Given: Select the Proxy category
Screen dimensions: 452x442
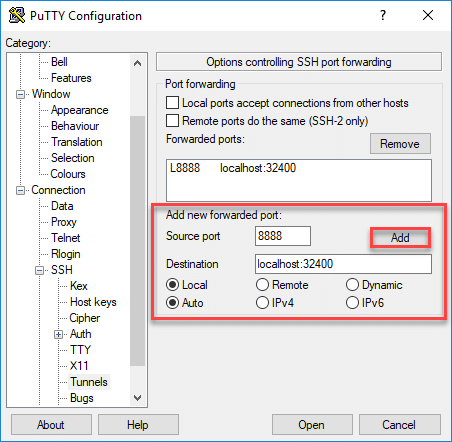Looking at the screenshot, I should click(64, 222).
